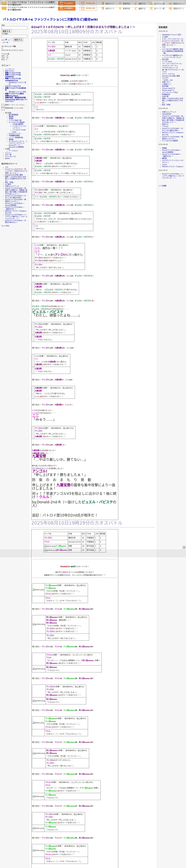Screen dimensions: 186x868
Task: Click ここを編集 under update history
Action: 162,186
